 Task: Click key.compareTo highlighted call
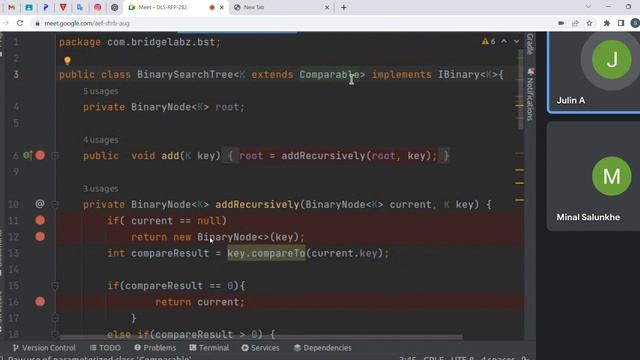[266, 253]
